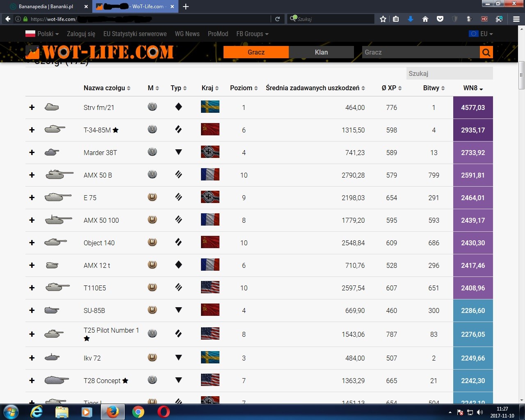Open Google Chrome from taskbar
The width and height of the screenshot is (525, 420).
coord(138,412)
